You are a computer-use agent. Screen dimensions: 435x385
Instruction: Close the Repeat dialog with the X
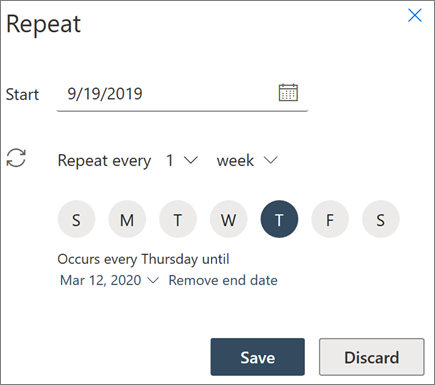415,15
